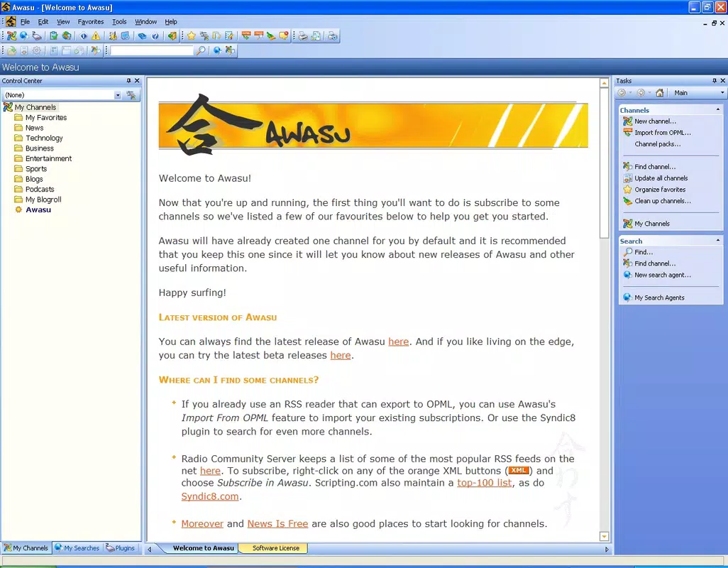Screen dimensions: 728x568
Task: Click the 'here' link for beta releases
Action: tap(341, 355)
